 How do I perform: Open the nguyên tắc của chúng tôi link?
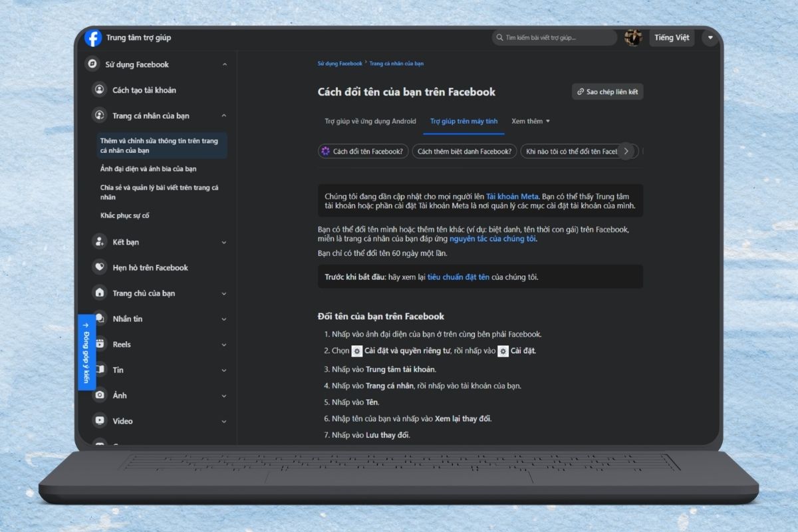pos(493,239)
